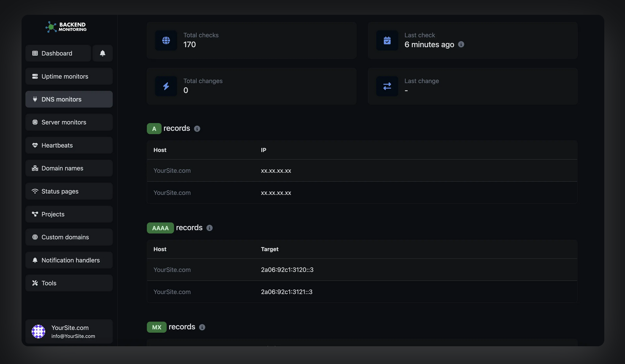Go to Status pages

(69, 191)
